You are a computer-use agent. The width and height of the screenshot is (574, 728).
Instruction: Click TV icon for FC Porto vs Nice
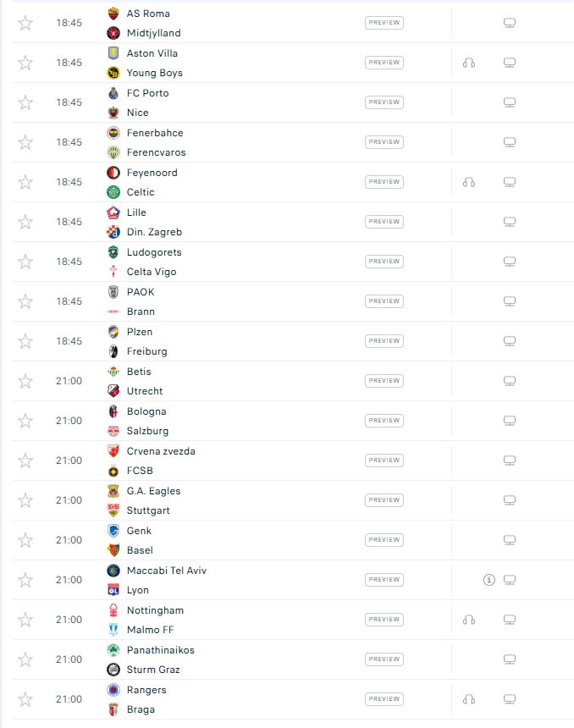(x=510, y=102)
